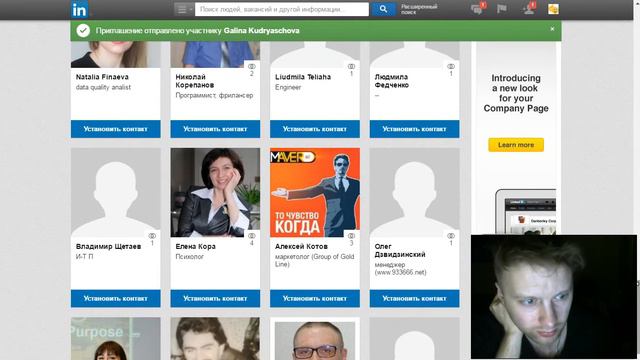Click Алексей Котов's orange poster photo

[x=315, y=192]
